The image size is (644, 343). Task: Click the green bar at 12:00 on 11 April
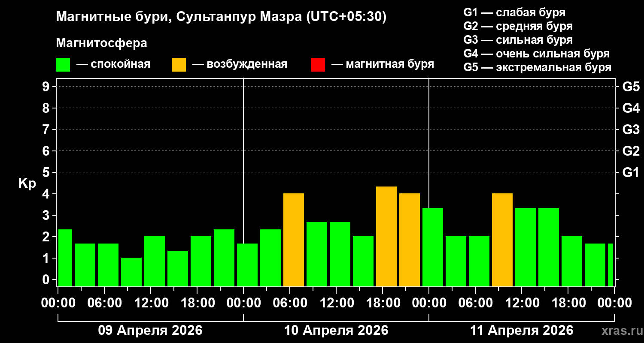[526, 247]
